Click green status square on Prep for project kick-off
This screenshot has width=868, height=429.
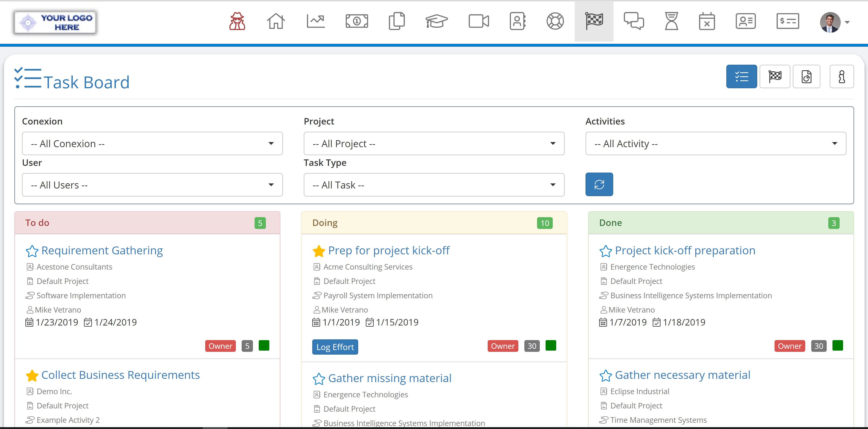[551, 346]
